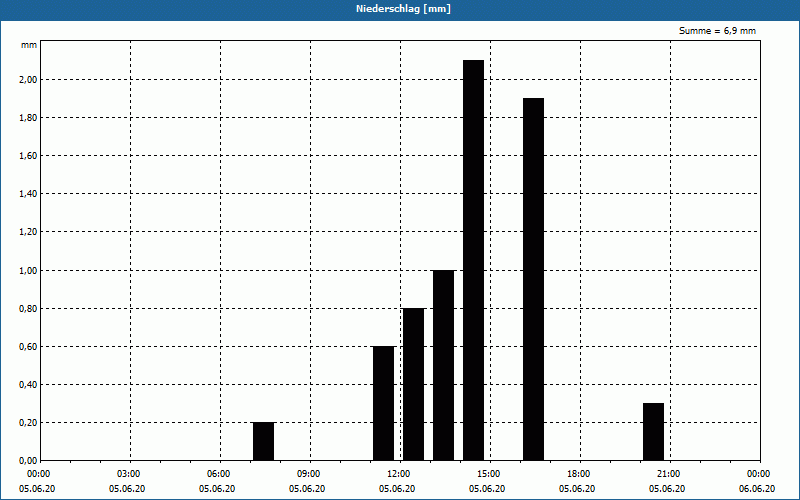Click the mm unit label on y-axis
This screenshot has width=800, height=500.
coord(29,45)
